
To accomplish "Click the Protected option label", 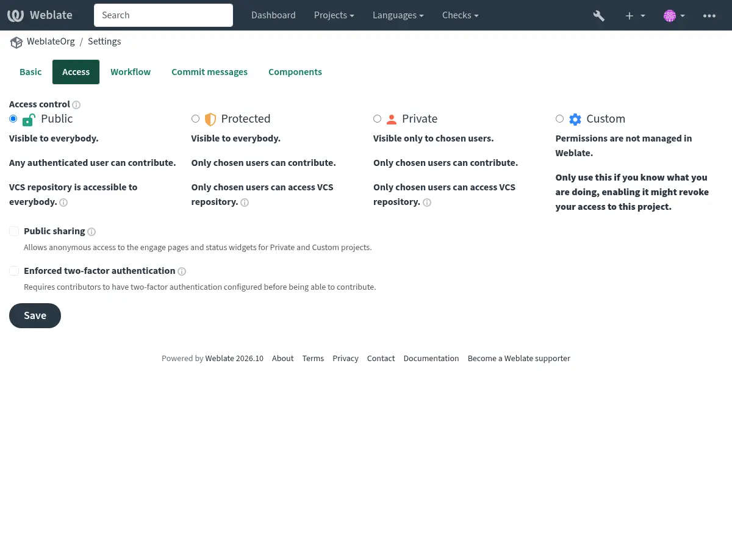I will (x=246, y=119).
